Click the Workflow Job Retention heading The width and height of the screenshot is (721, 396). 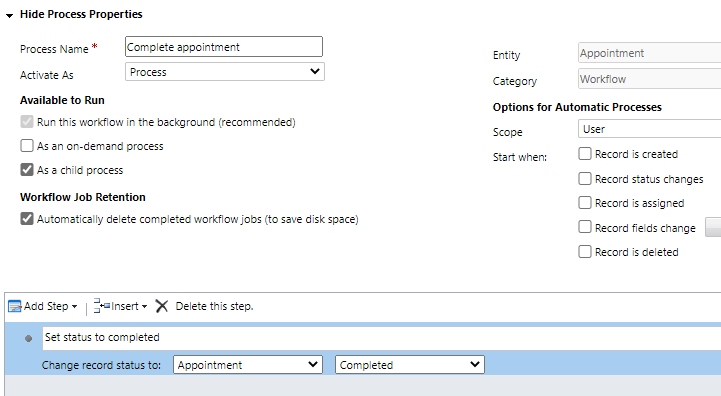click(83, 197)
